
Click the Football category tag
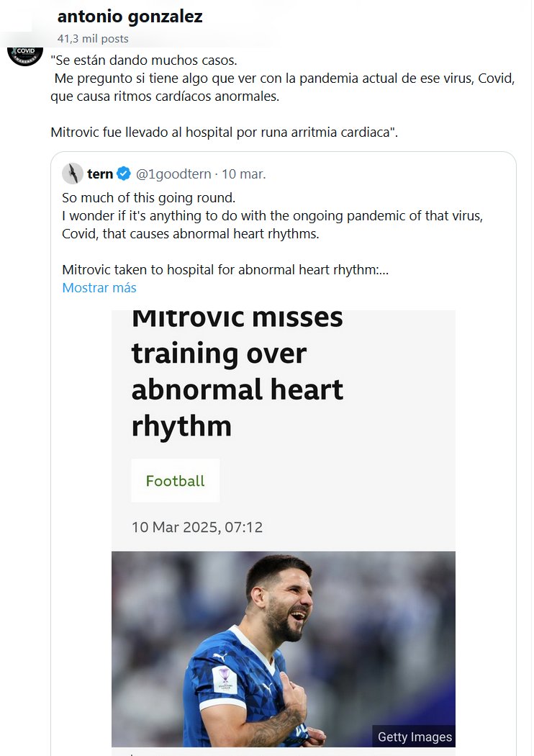[175, 481]
